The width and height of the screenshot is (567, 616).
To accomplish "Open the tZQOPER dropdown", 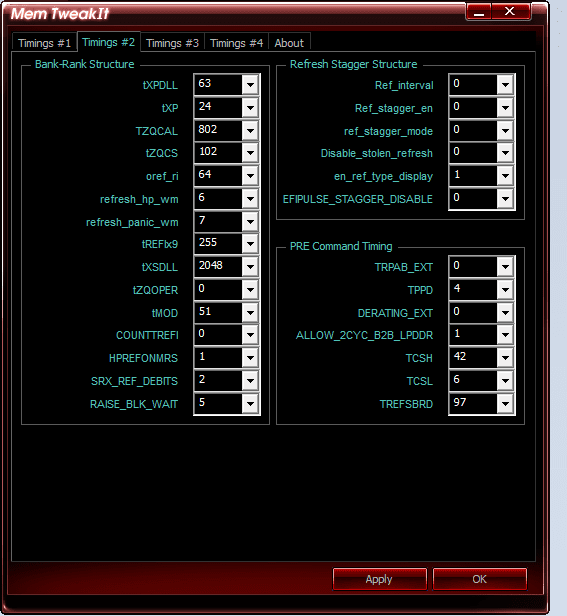I will point(250,290).
